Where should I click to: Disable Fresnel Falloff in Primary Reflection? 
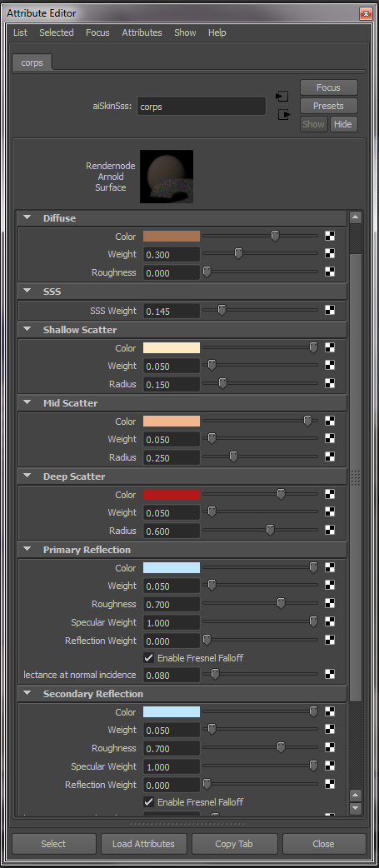(148, 658)
